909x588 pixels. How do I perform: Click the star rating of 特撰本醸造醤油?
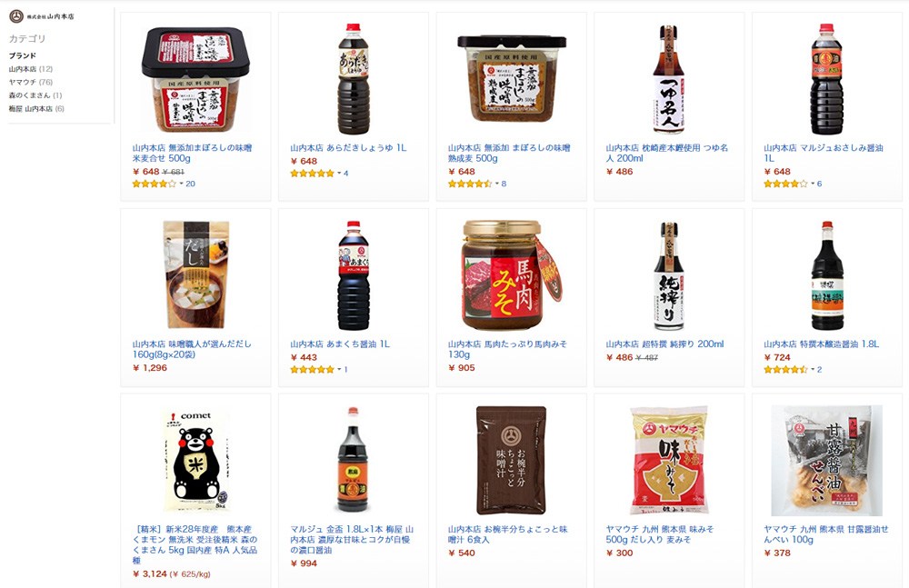785,369
